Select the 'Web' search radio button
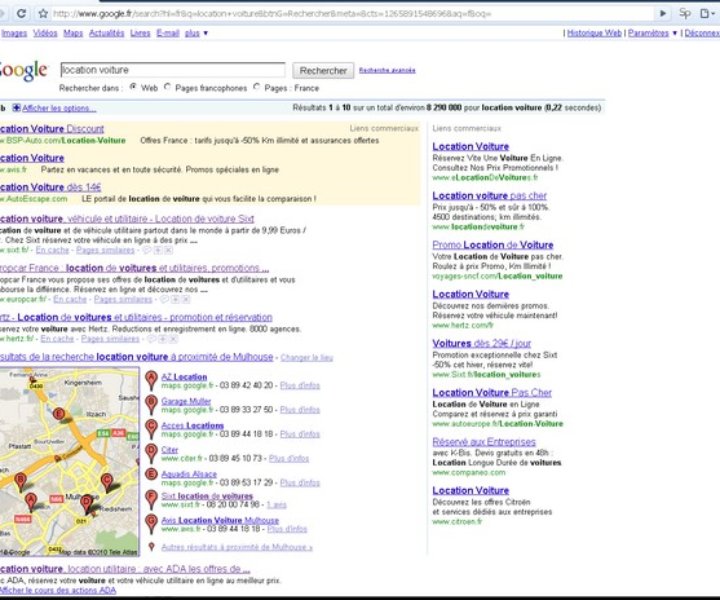 [x=134, y=87]
